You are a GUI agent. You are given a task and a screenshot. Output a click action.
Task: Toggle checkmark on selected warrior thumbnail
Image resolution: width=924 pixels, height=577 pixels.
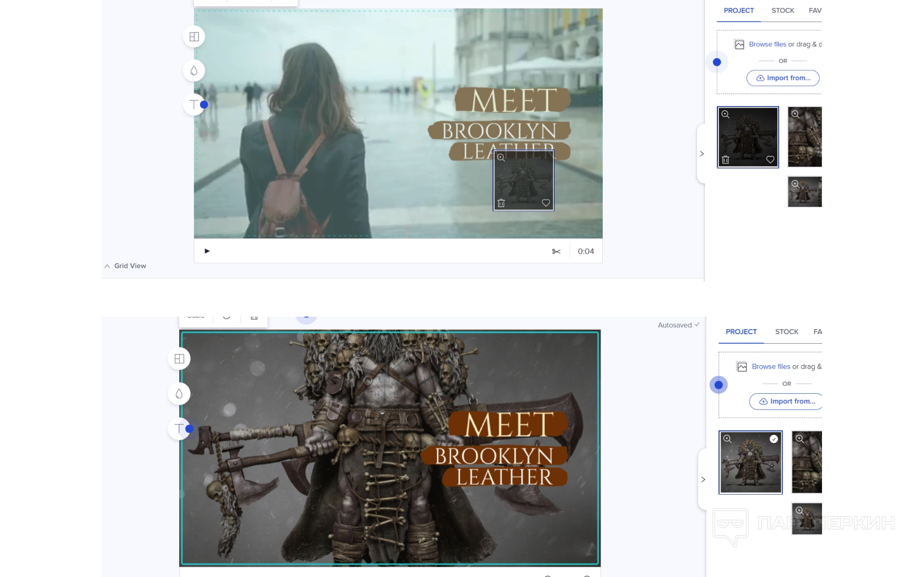(x=774, y=439)
